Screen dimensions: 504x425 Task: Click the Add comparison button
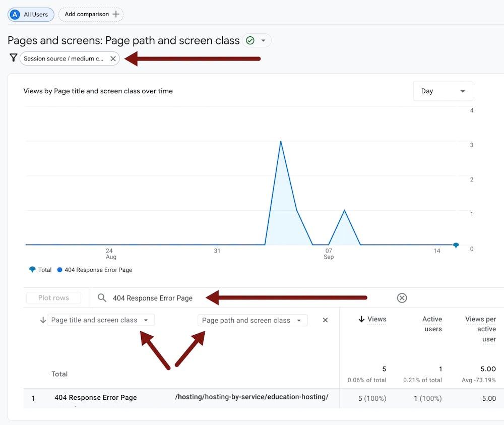tap(91, 14)
